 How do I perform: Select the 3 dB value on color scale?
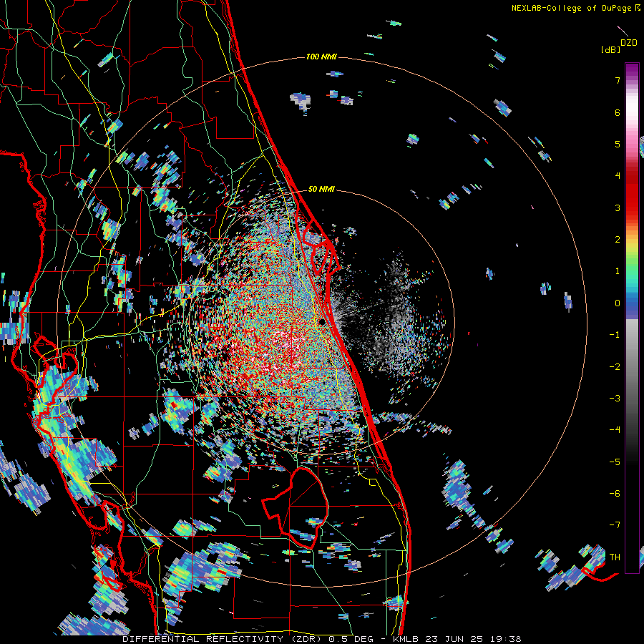pos(618,208)
